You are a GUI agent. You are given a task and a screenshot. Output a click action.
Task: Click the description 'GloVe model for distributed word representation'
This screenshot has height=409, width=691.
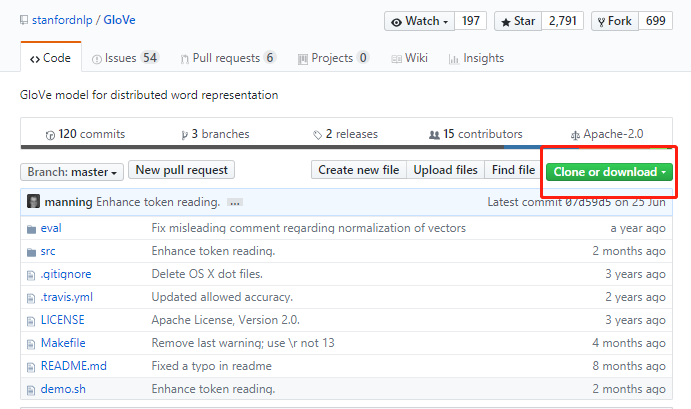(149, 95)
